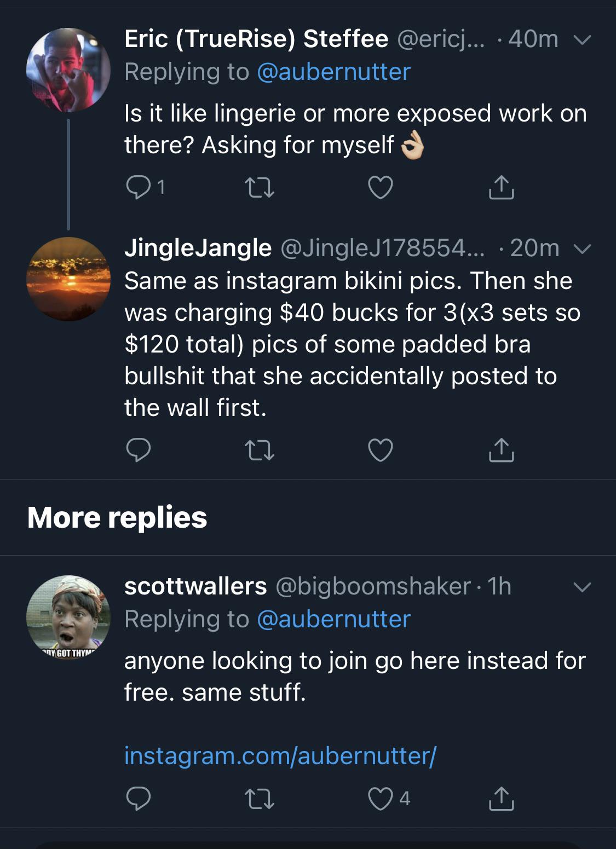Open dropdown menu on JingleJangle's tweet
The image size is (616, 849).
582,249
